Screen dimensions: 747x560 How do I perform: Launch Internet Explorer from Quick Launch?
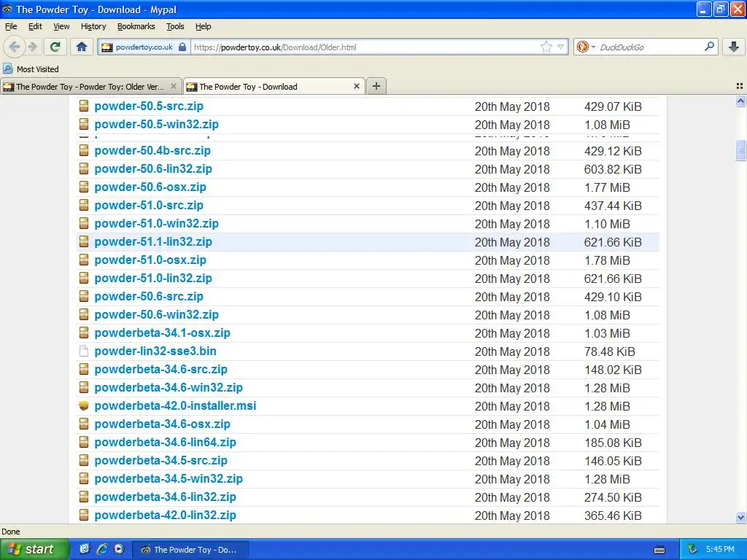102,549
